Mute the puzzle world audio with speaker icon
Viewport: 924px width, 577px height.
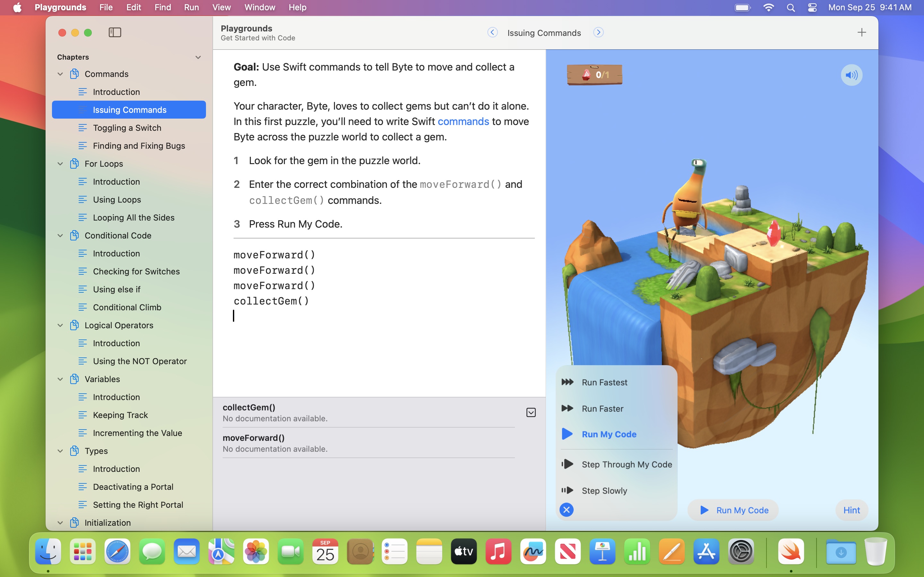pos(851,75)
